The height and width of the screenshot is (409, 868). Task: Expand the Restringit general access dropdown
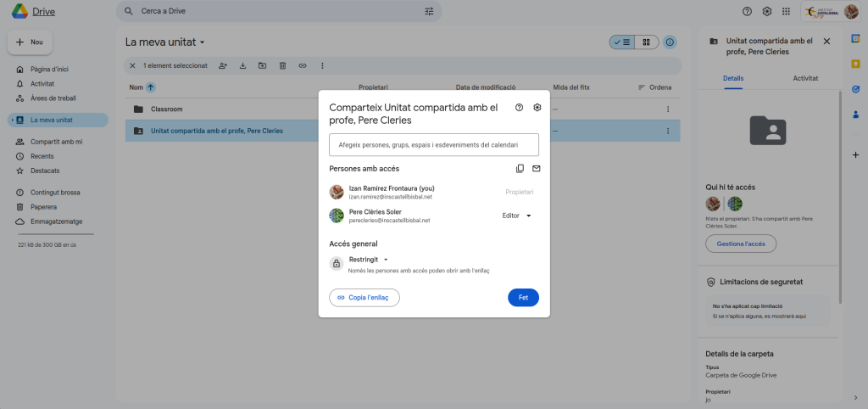click(369, 259)
